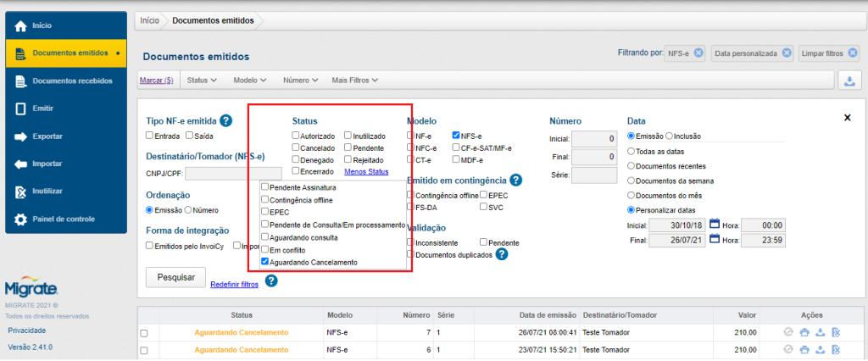Image resolution: width=868 pixels, height=361 pixels.
Task: Open the Mais Filtros dropdown
Action: 354,81
